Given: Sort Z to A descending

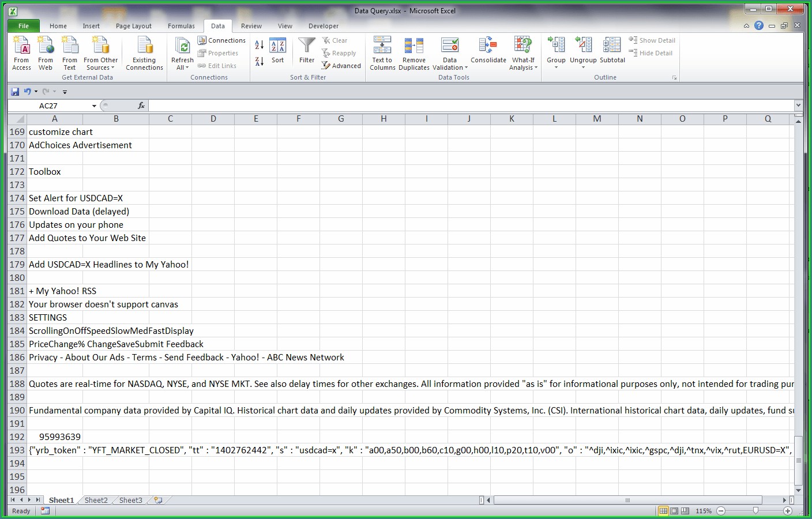Looking at the screenshot, I should [260, 61].
